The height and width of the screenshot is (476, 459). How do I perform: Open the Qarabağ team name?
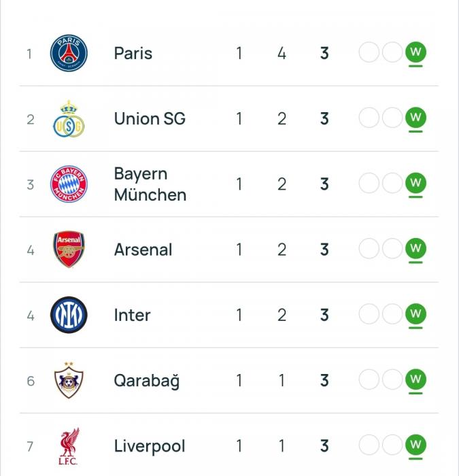[x=147, y=381]
